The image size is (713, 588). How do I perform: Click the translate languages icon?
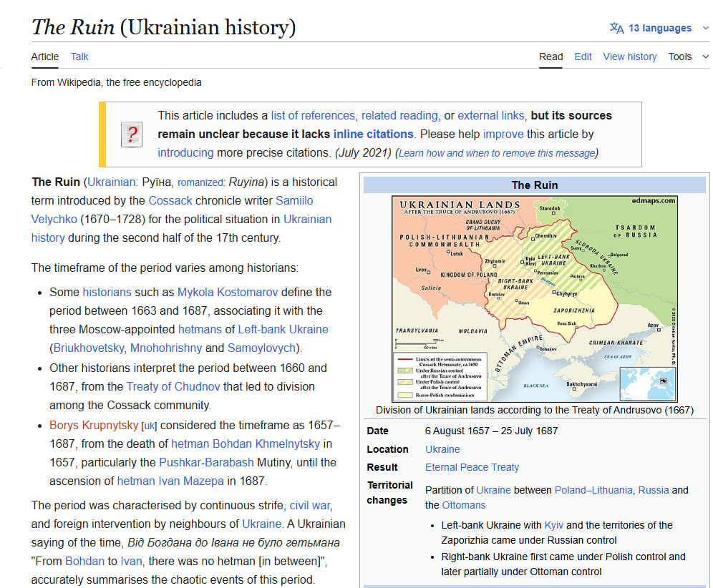[x=616, y=28]
